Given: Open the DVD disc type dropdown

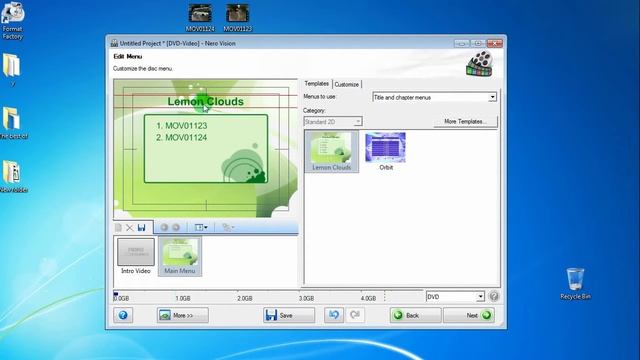Looking at the screenshot, I should click(x=455, y=297).
